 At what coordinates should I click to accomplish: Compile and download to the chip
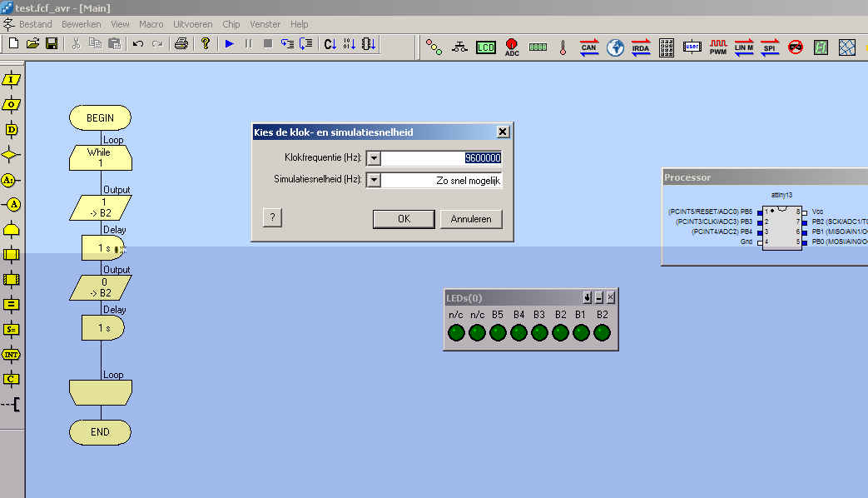369,44
